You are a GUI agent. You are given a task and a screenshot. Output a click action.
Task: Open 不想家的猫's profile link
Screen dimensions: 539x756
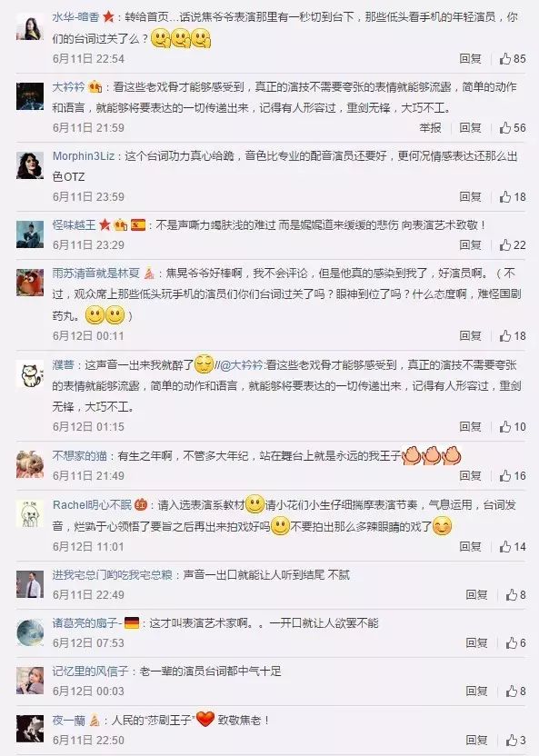(x=80, y=455)
